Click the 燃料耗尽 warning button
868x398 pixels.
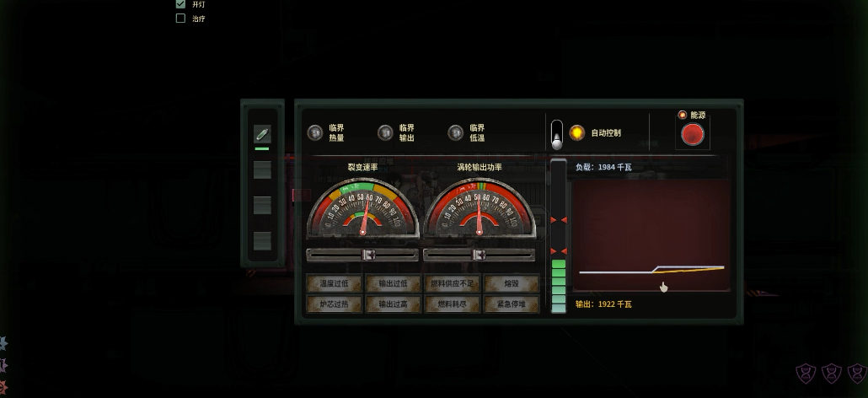pyautogui.click(x=453, y=304)
